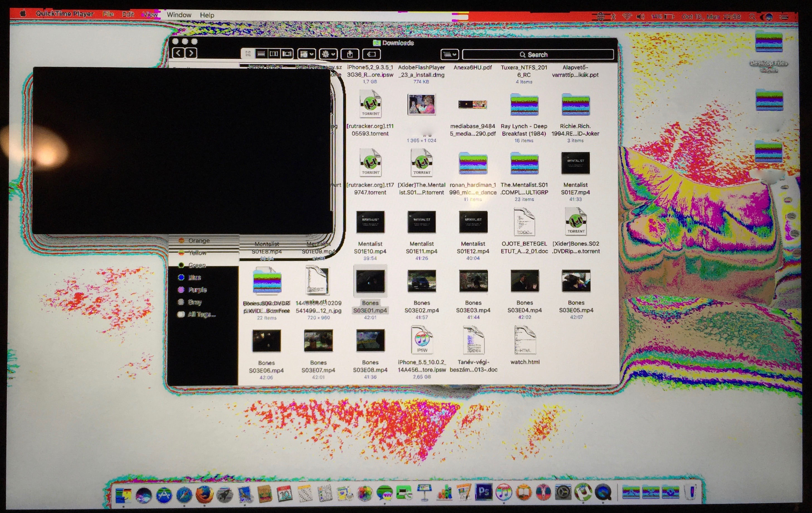812x513 pixels.
Task: Open the Action gear dropdown
Action: pos(328,54)
